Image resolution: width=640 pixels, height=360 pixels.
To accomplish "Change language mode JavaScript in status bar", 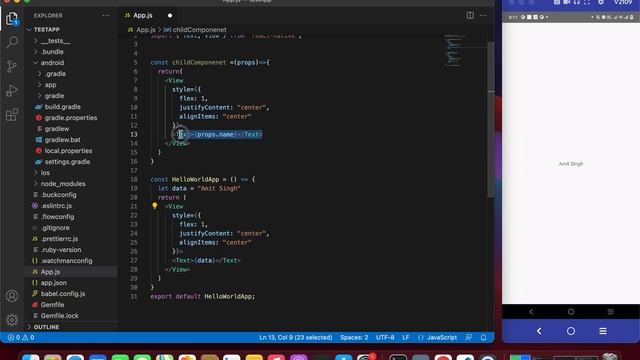I will (442, 338).
